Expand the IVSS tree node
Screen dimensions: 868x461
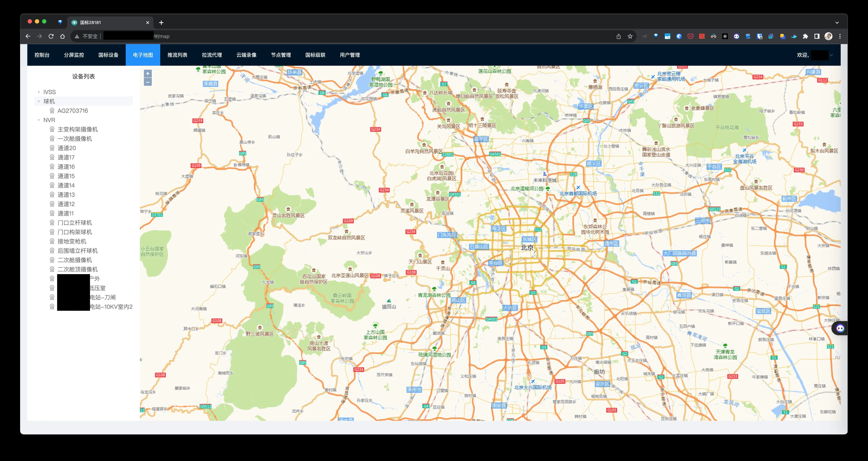point(39,92)
